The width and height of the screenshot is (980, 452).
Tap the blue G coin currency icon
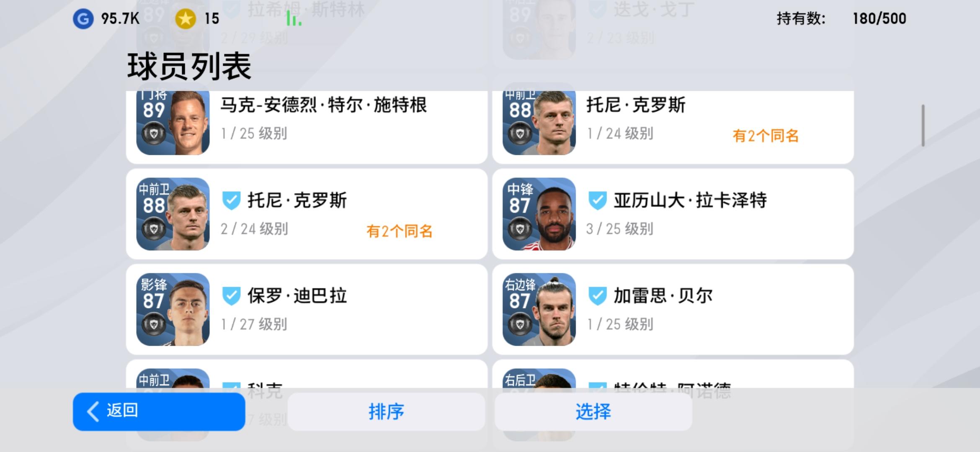pos(83,18)
